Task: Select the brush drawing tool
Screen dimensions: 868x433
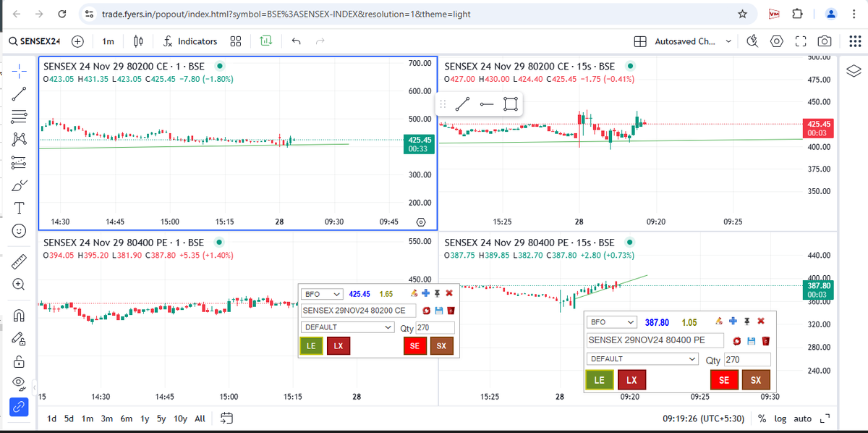Action: click(x=20, y=185)
